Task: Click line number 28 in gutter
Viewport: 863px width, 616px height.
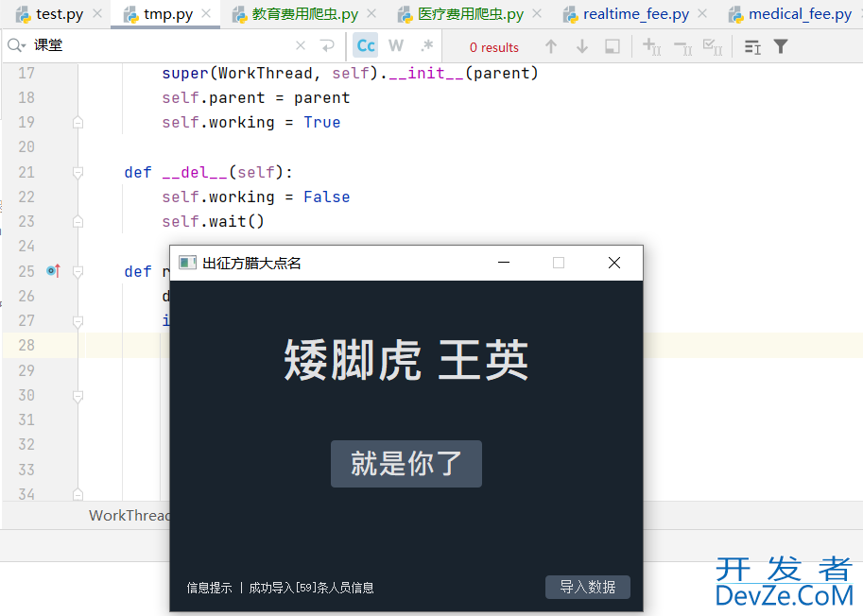Action: pyautogui.click(x=26, y=346)
